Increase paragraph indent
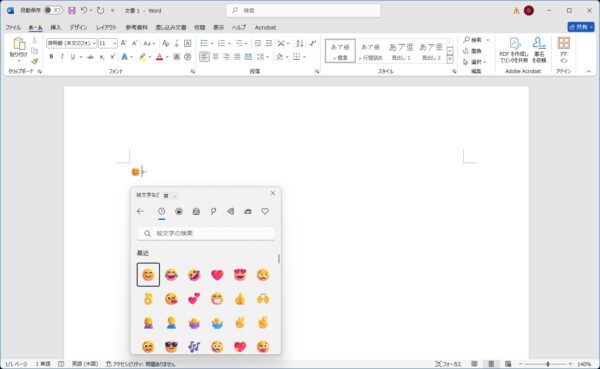 coord(269,43)
